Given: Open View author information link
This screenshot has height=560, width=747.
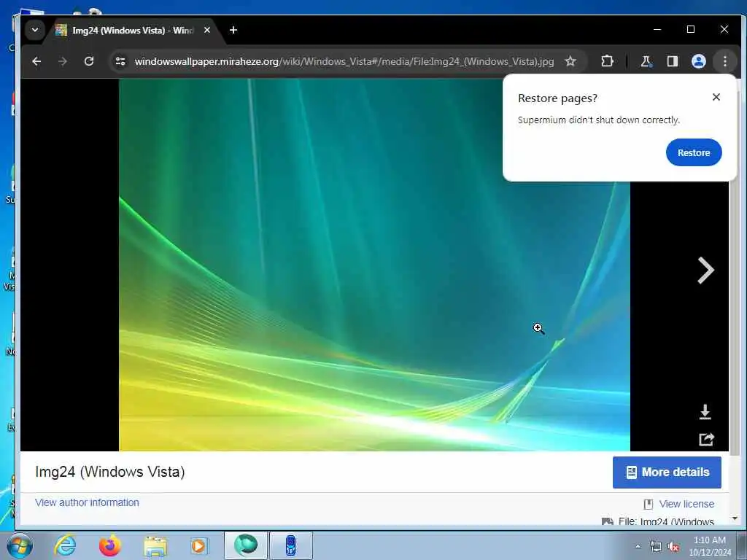Looking at the screenshot, I should point(88,502).
